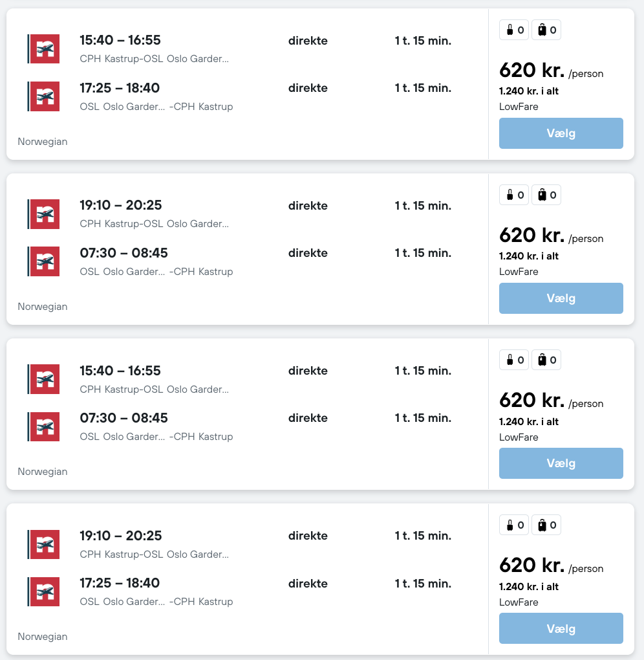Choose Vælg for the 15:40 out, 07:30 return trip
Viewport: 644px width, 660px height.
[x=561, y=463]
